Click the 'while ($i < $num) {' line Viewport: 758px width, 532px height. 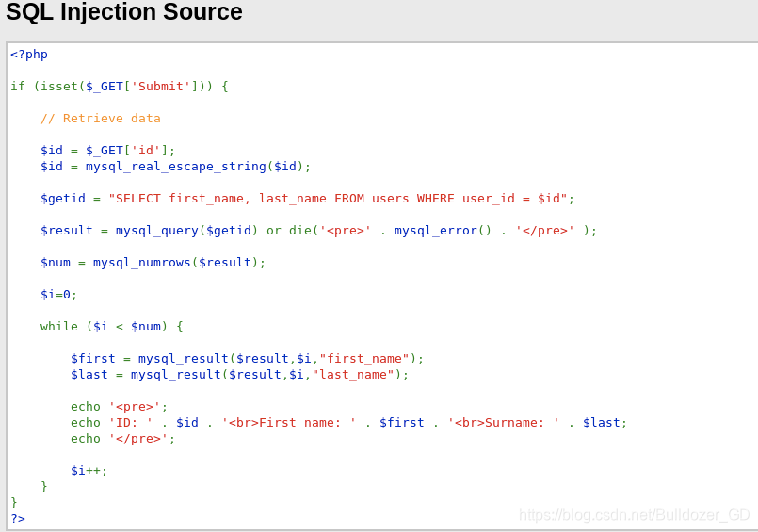[x=112, y=327]
